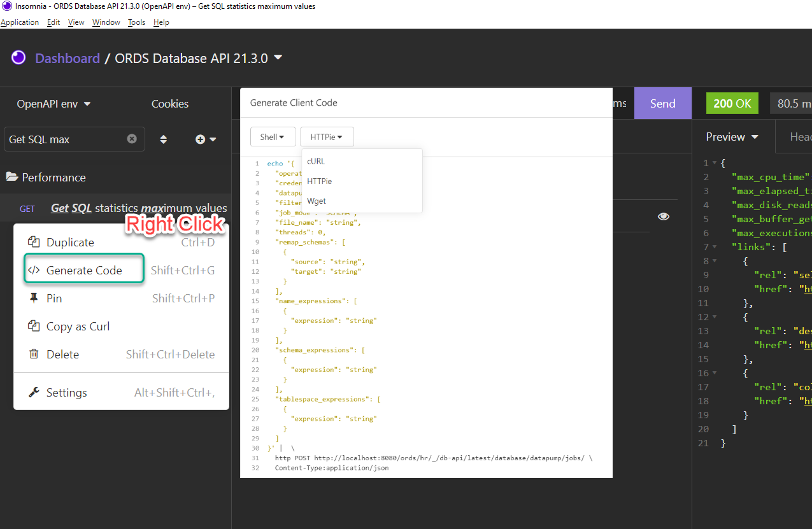Screen dimensions: 812x529
Task: Open the Edit menu
Action: [53, 22]
